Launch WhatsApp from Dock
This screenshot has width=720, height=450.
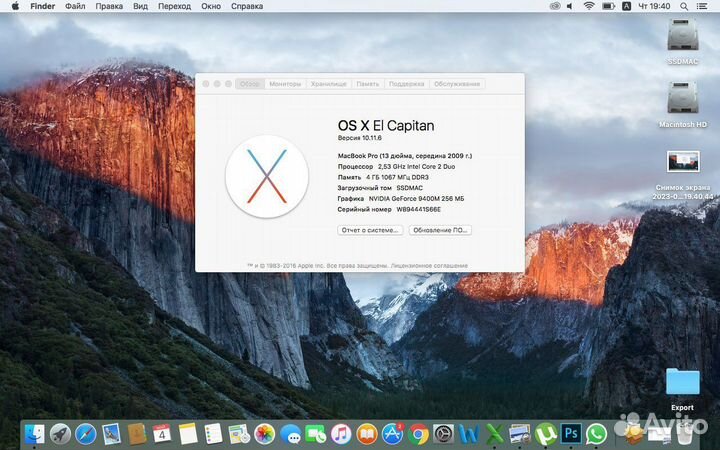[x=596, y=433]
